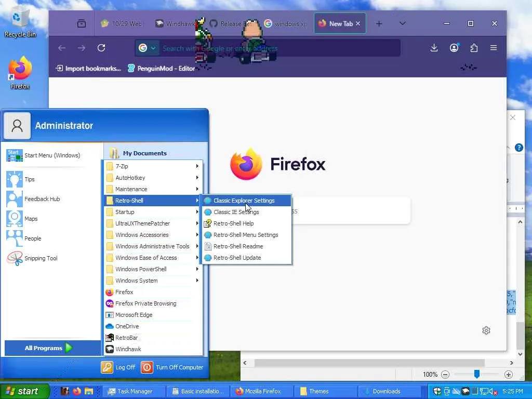Viewport: 532px width, 399px height.
Task: Click All Programs button
Action: [52, 348]
